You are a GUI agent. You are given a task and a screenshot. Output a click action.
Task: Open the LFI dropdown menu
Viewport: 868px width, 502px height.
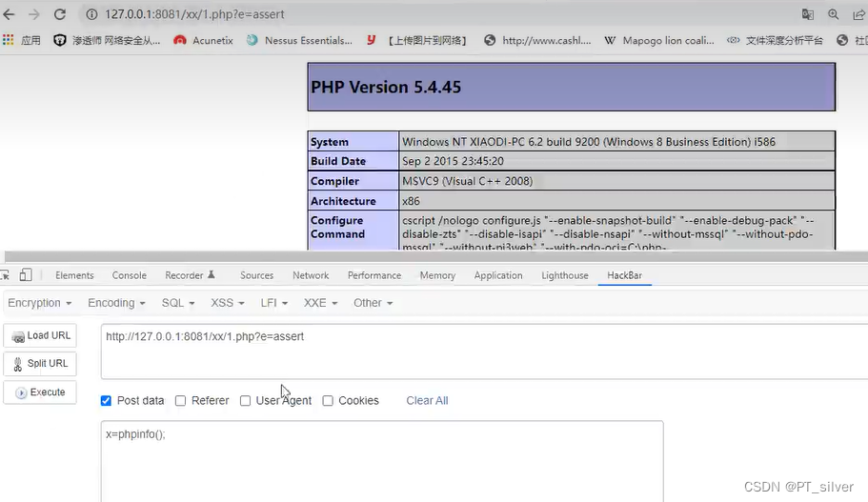[x=274, y=303]
